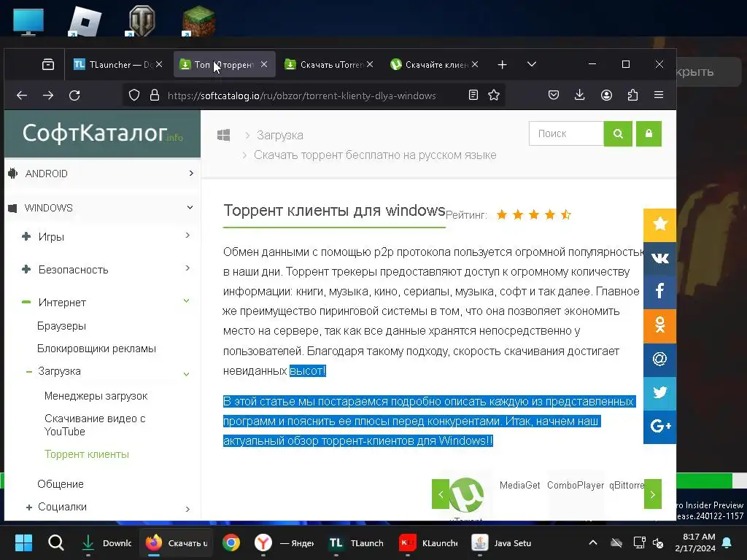
Task: Click the rating stars
Action: point(533,215)
